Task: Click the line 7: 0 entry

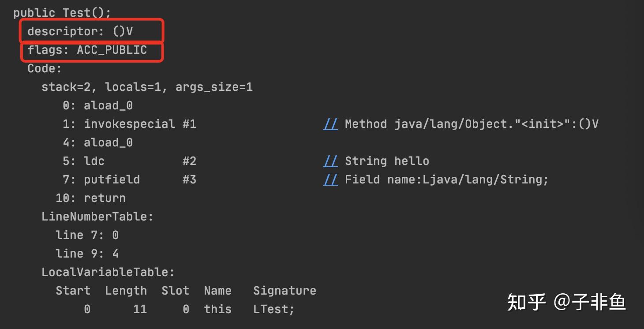Action: point(87,236)
